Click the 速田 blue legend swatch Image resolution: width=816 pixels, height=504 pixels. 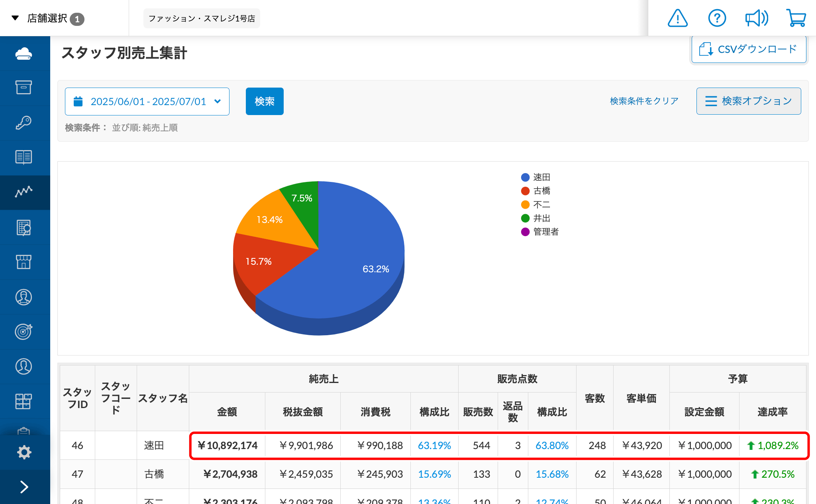pos(525,178)
